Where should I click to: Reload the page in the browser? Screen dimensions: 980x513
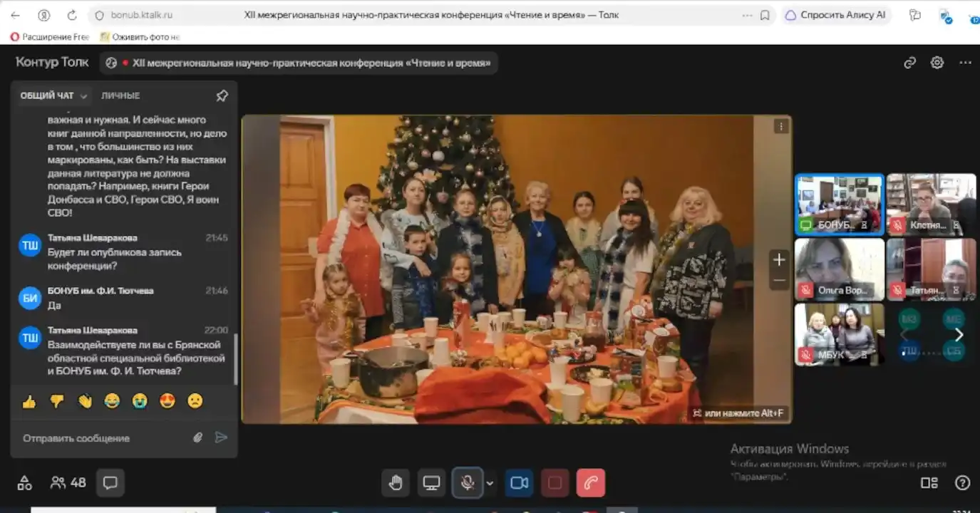(x=71, y=15)
